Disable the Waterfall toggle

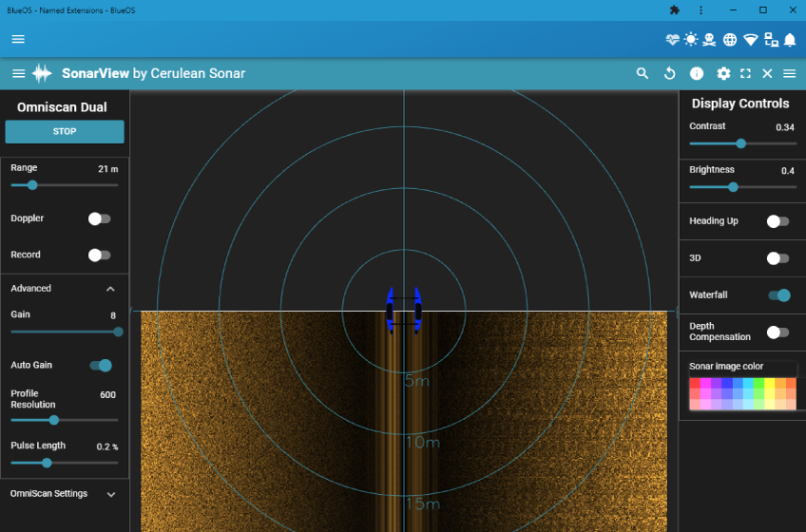click(x=778, y=295)
